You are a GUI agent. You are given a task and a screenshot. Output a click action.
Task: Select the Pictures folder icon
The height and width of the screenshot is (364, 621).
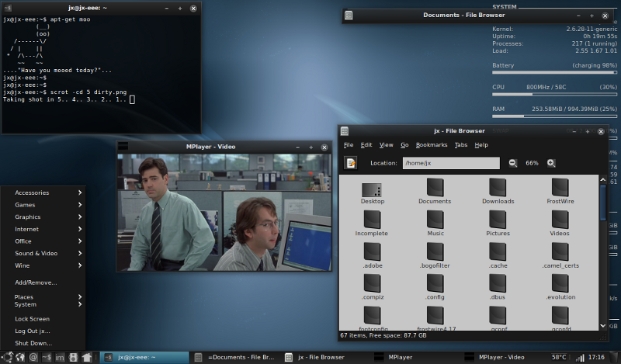click(498, 220)
